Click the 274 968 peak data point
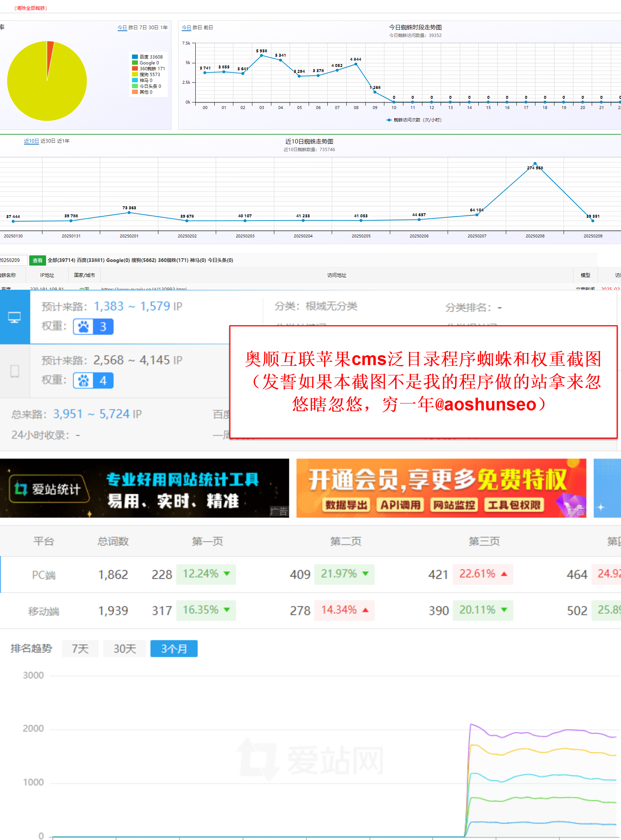Viewport: 621px width, 840px height. (x=535, y=164)
